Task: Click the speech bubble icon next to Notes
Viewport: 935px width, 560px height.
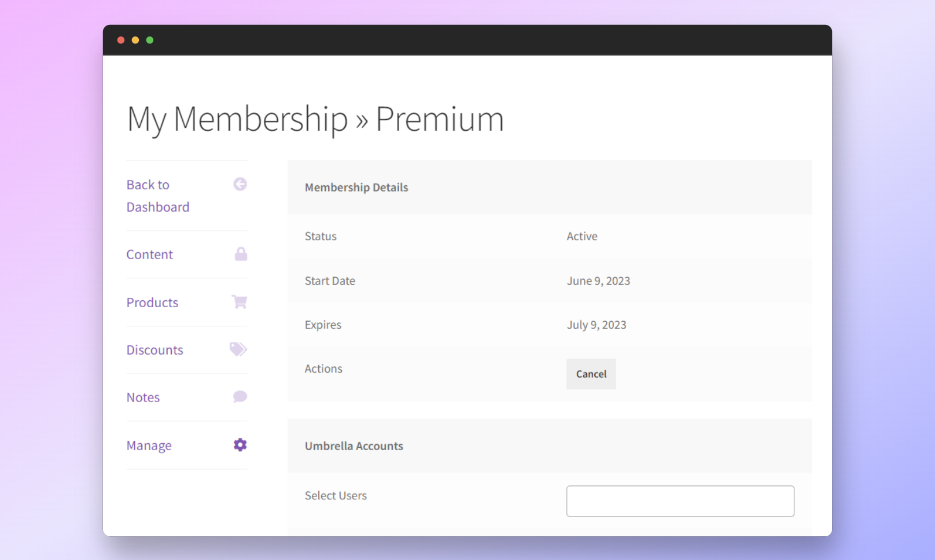Action: tap(240, 396)
